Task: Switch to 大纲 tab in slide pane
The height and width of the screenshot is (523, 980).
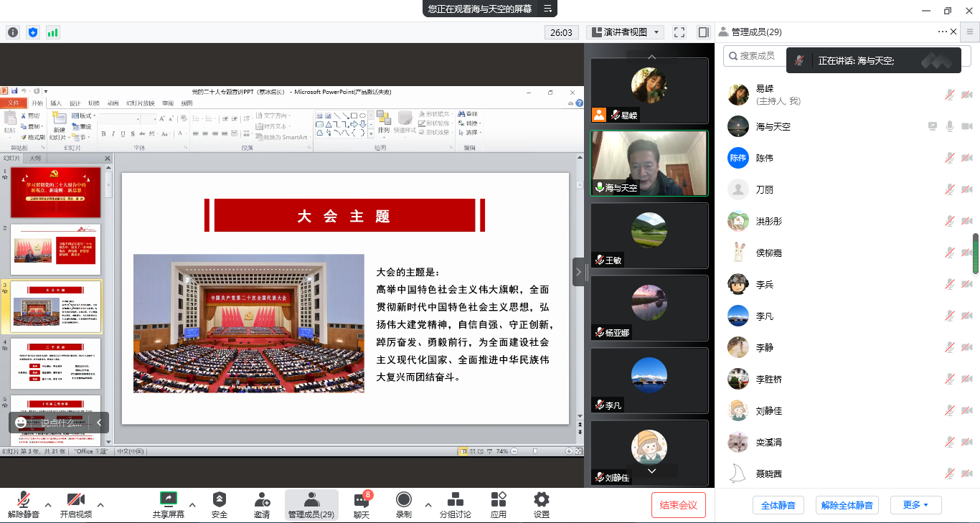Action: (x=35, y=158)
